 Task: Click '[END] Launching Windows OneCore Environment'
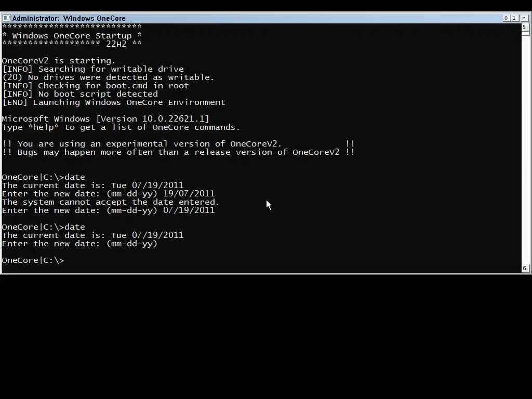[x=114, y=102]
